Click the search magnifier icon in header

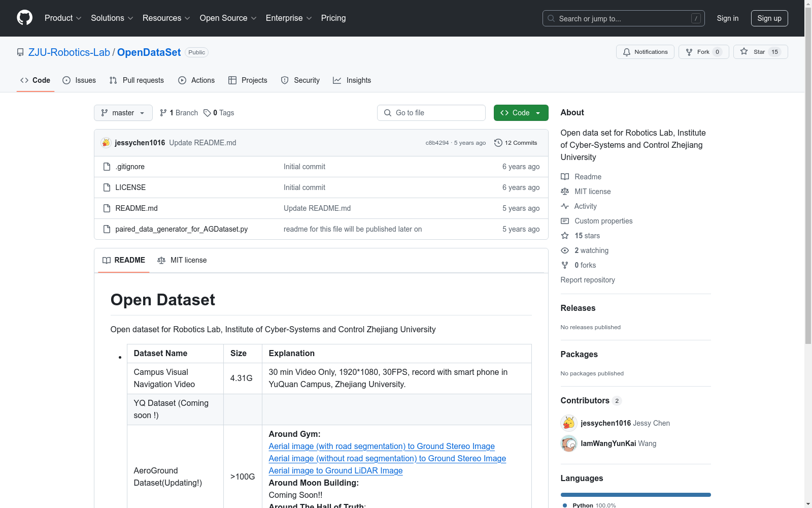(551, 18)
